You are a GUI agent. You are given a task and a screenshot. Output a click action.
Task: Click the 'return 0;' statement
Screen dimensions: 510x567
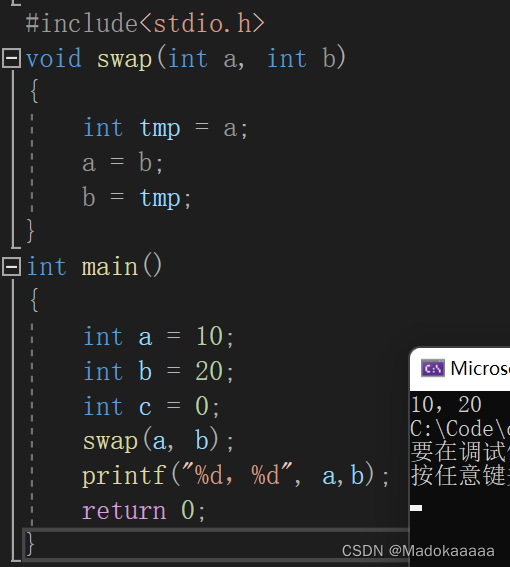[x=144, y=511]
